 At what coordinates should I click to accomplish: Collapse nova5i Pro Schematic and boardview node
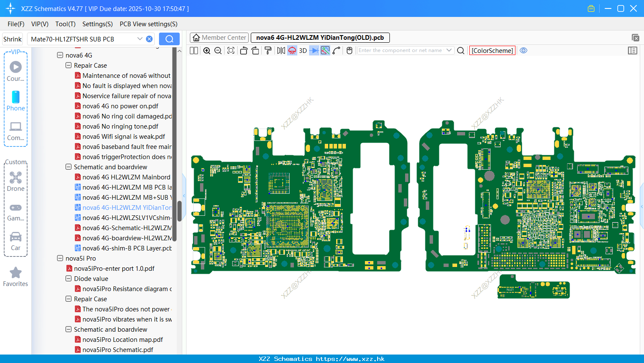[69, 329]
